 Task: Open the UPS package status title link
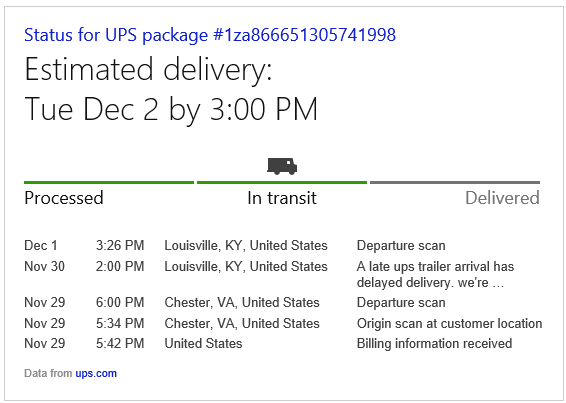click(210, 35)
